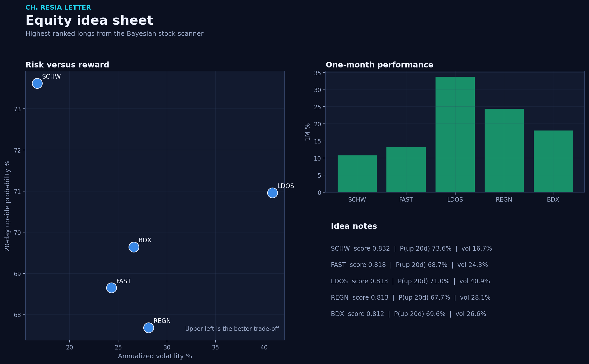Viewport: 589px width, 364px height.
Task: Click the FAST bar in One-month performance
Action: [x=406, y=170]
